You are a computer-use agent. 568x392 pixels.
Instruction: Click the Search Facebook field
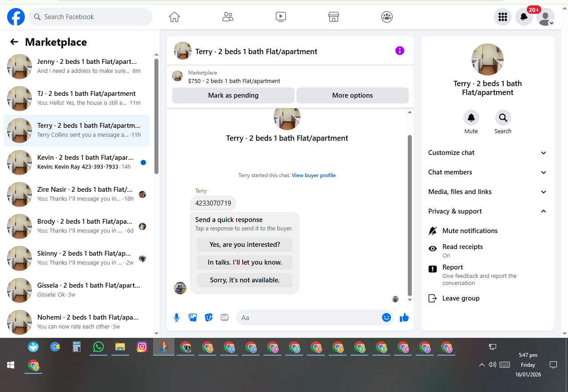(x=91, y=17)
